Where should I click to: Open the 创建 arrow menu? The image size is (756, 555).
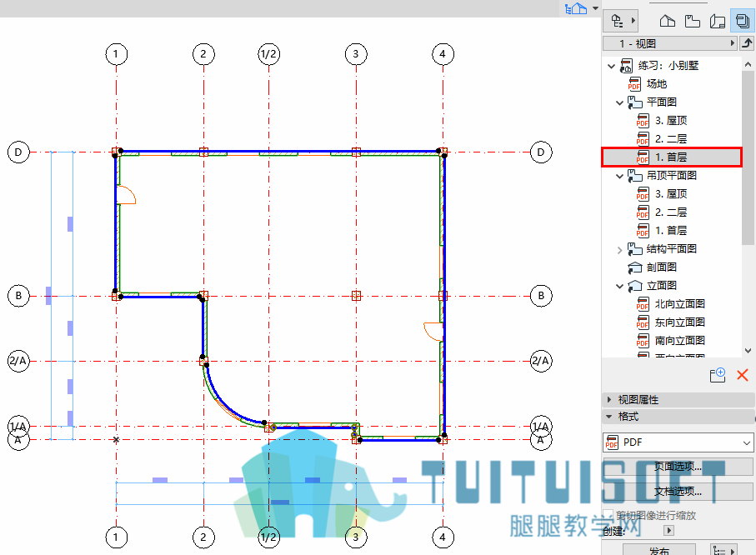click(668, 530)
